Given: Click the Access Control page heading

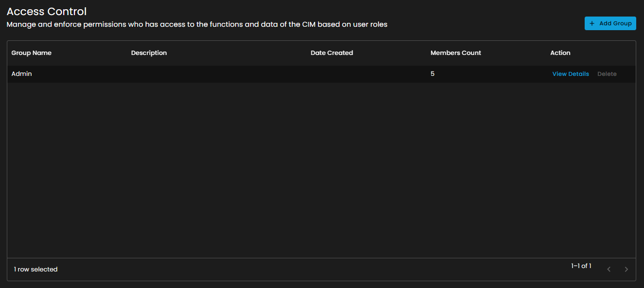Looking at the screenshot, I should coord(47,11).
